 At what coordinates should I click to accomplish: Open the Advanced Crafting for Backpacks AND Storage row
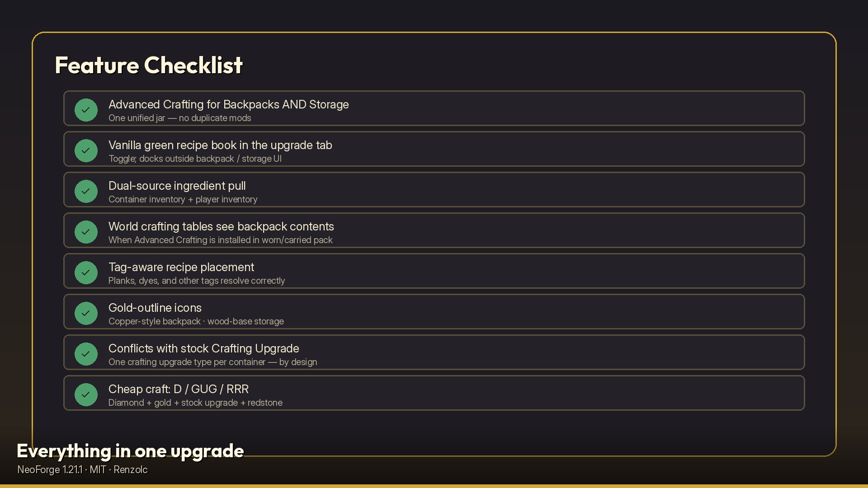tap(434, 108)
